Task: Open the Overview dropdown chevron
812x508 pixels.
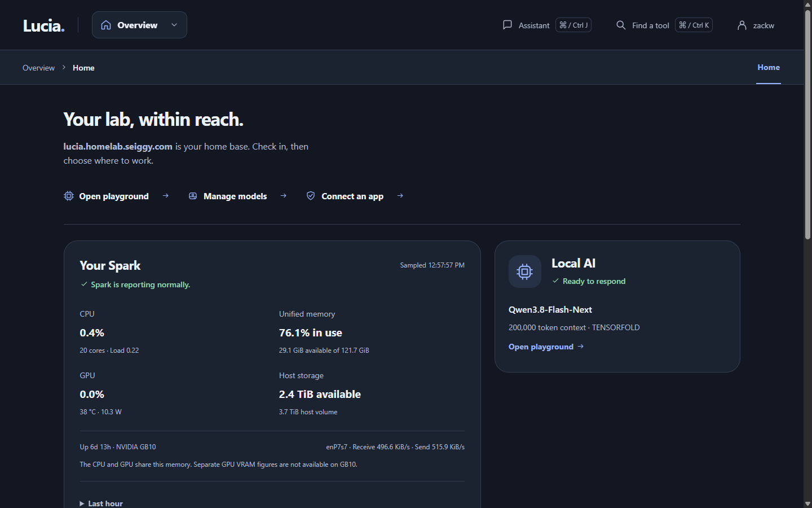Action: point(174,25)
